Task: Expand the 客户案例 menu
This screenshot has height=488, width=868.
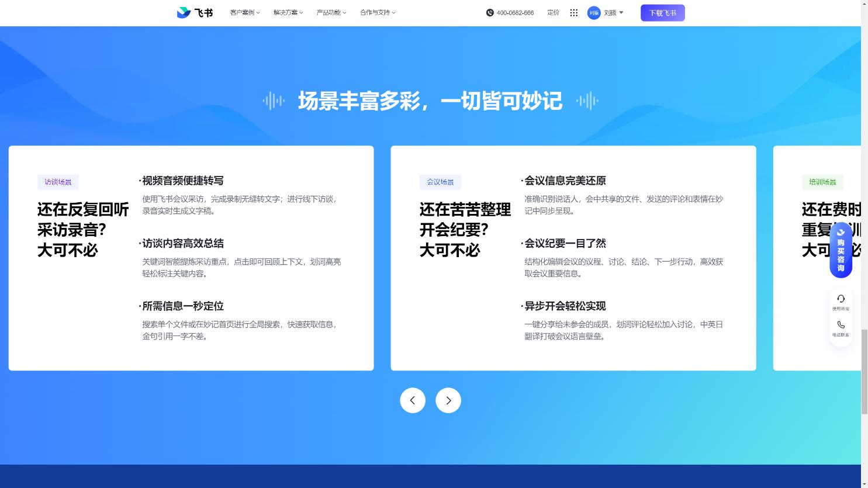Action: click(245, 13)
